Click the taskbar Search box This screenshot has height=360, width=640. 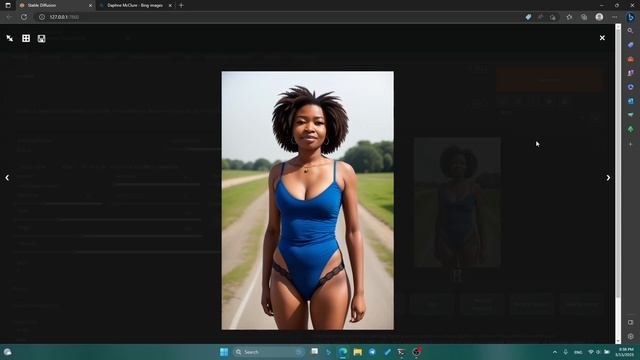(268, 352)
